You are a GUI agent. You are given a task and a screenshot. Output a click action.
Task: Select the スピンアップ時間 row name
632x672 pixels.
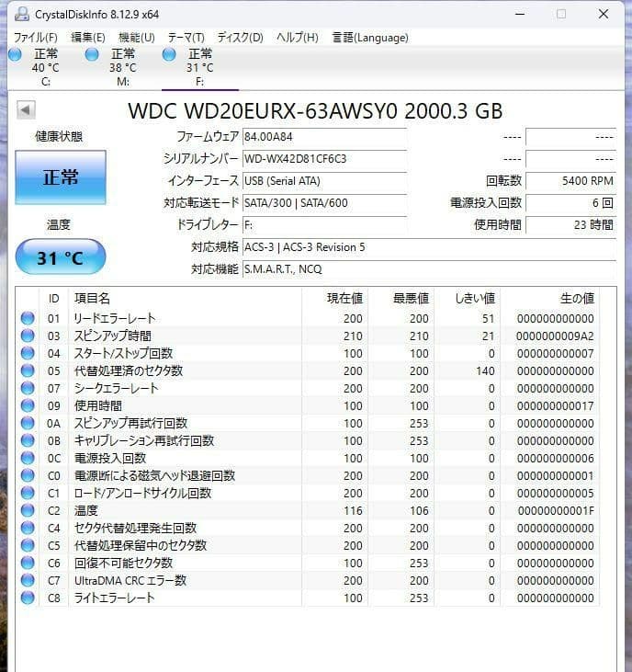[113, 336]
